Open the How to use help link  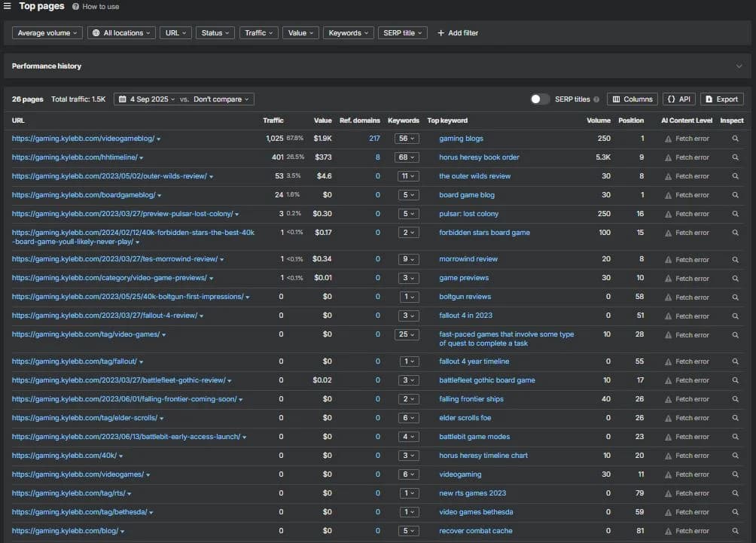pos(96,7)
